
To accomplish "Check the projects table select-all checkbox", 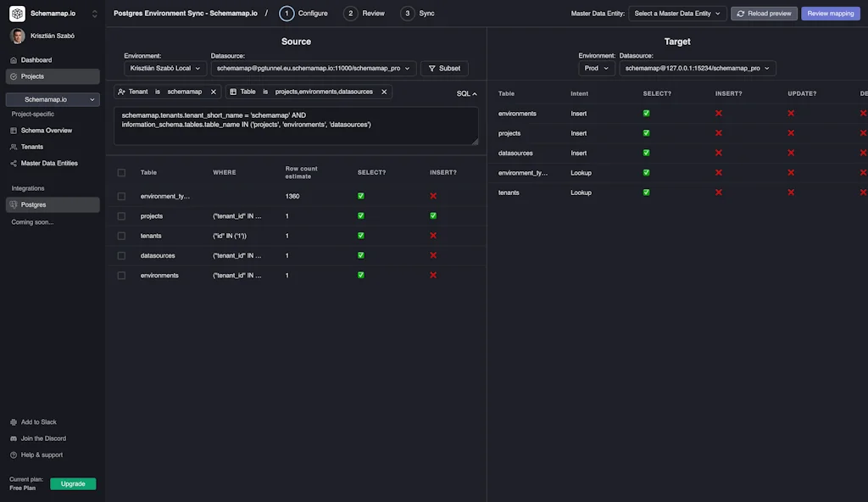I will click(121, 215).
